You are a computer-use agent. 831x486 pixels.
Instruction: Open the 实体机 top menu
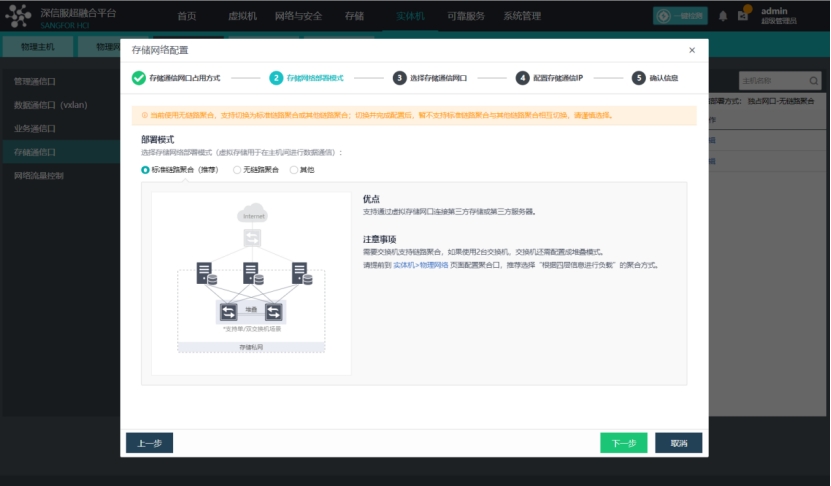[410, 16]
